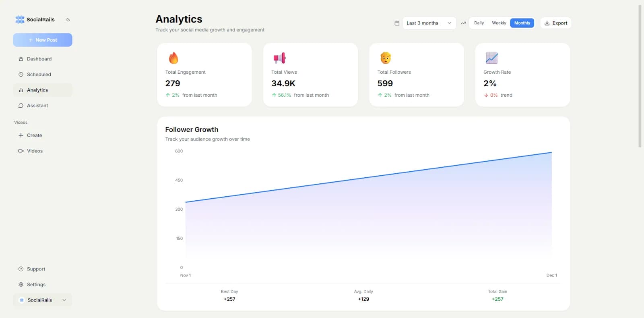Click the Total Gain +257 stat

tap(497, 295)
